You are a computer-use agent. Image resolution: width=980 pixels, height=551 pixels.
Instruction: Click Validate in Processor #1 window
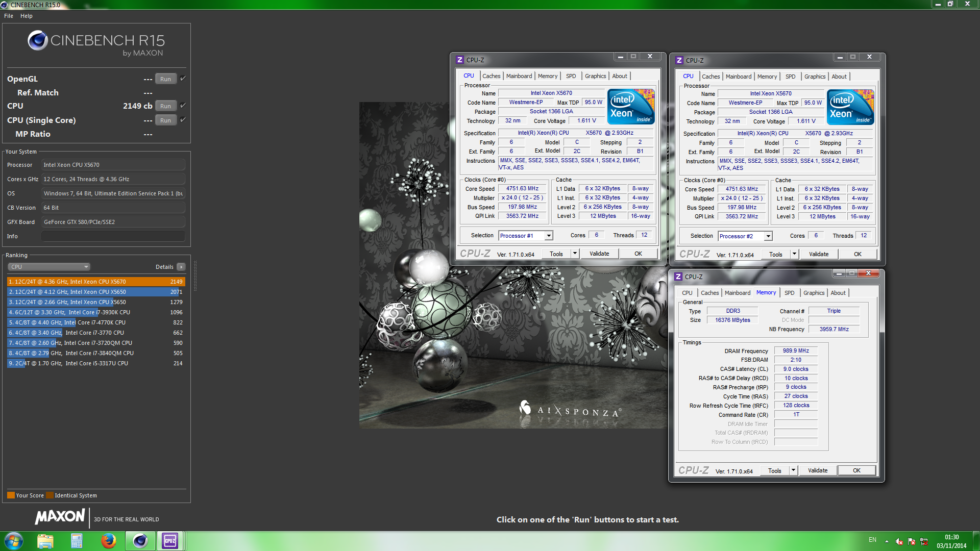599,254
